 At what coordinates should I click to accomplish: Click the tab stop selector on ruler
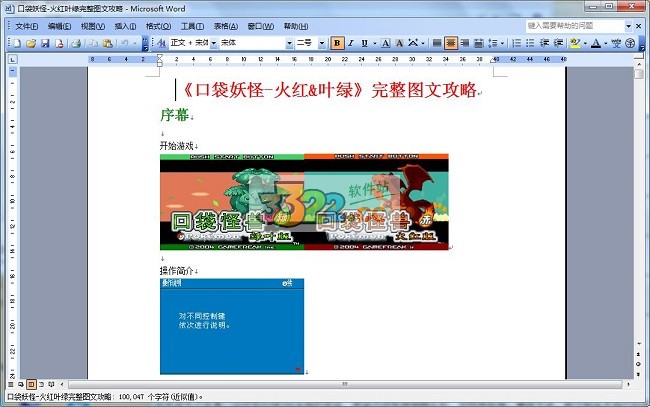click(13, 59)
